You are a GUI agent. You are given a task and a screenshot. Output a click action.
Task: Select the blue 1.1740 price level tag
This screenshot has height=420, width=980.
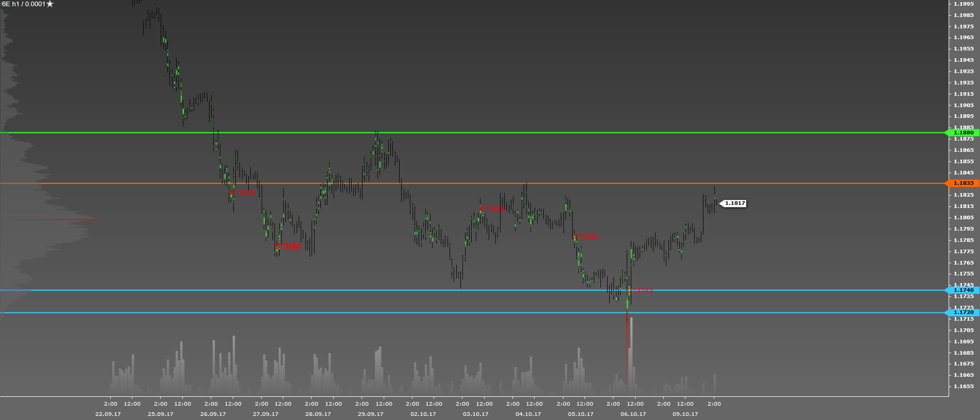962,290
